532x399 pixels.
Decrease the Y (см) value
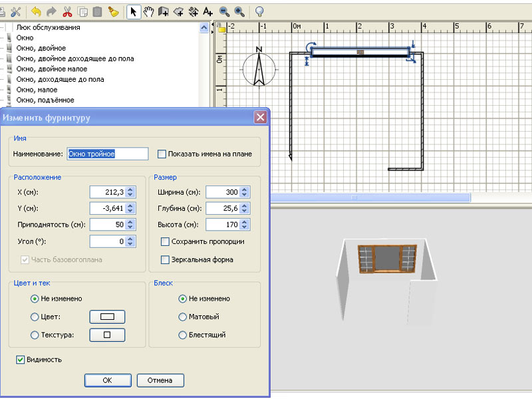coord(130,211)
